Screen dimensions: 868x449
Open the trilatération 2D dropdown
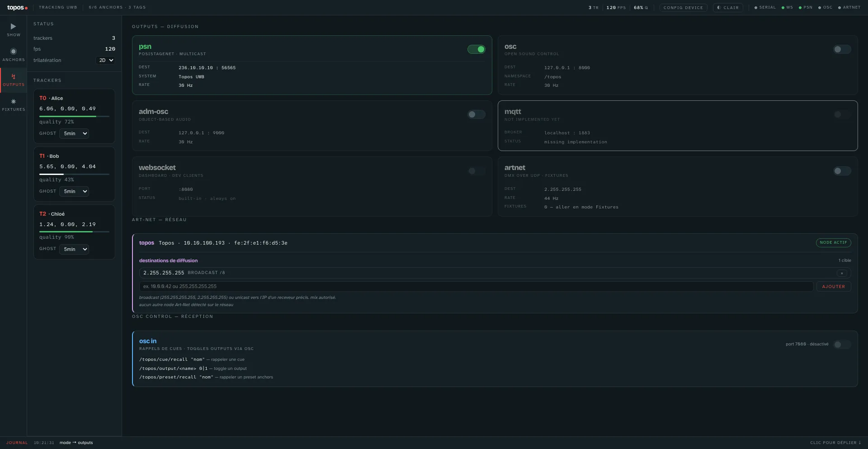pyautogui.click(x=106, y=60)
